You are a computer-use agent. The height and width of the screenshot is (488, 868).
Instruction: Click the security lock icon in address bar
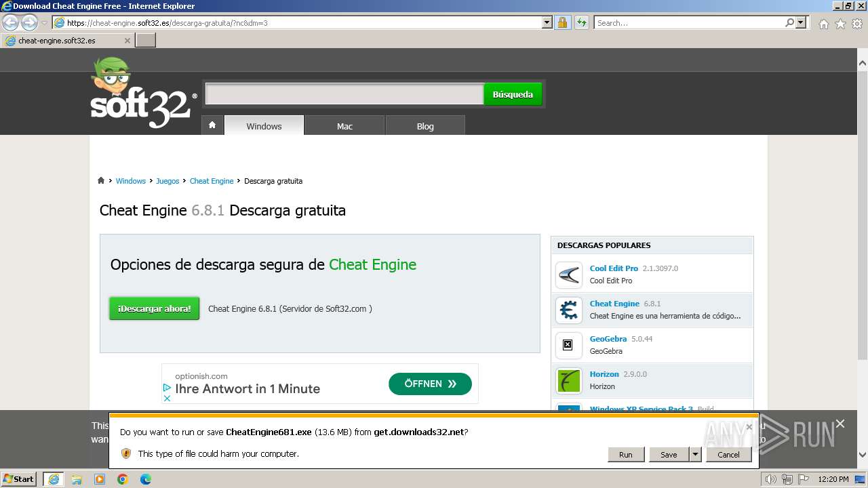point(562,23)
